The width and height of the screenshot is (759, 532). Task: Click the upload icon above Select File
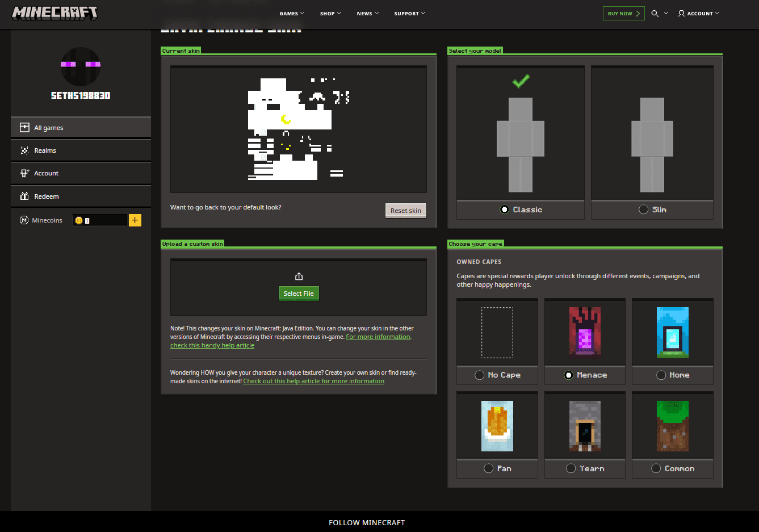pos(299,275)
